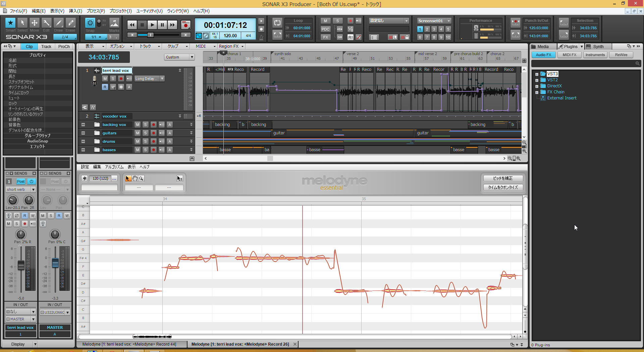The width and height of the screenshot is (644, 352).
Task: Stop playback in transport
Action: pos(142,25)
